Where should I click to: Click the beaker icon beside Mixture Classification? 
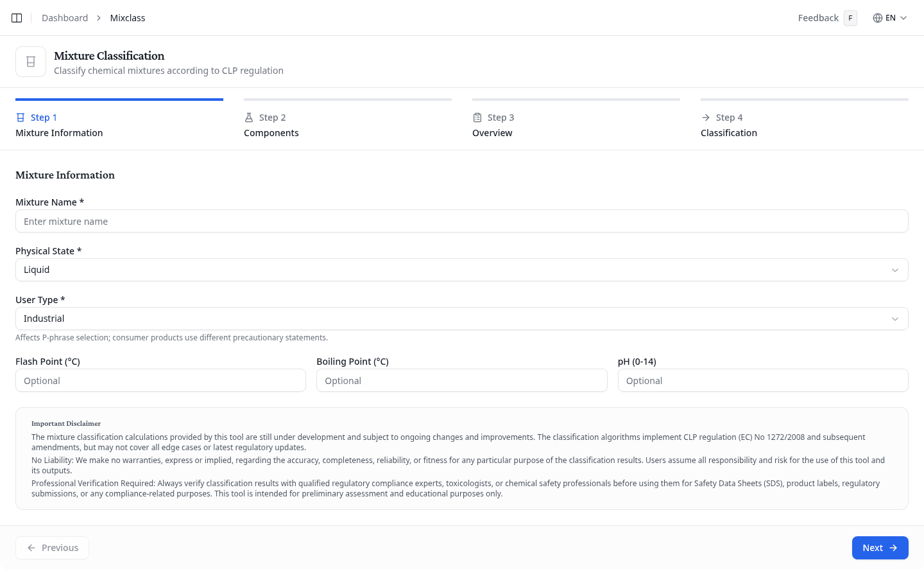pos(31,62)
